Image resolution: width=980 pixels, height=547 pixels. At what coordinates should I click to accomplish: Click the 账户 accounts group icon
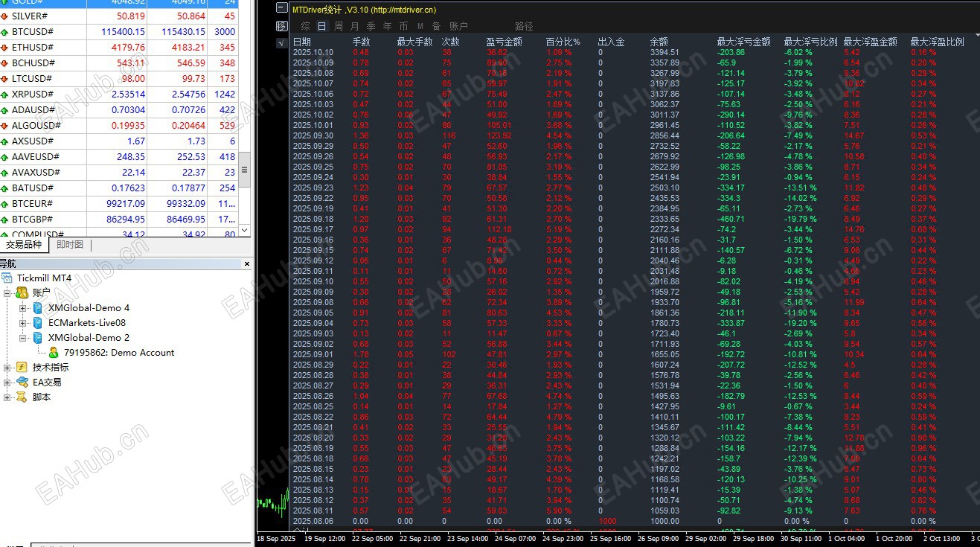click(x=22, y=292)
